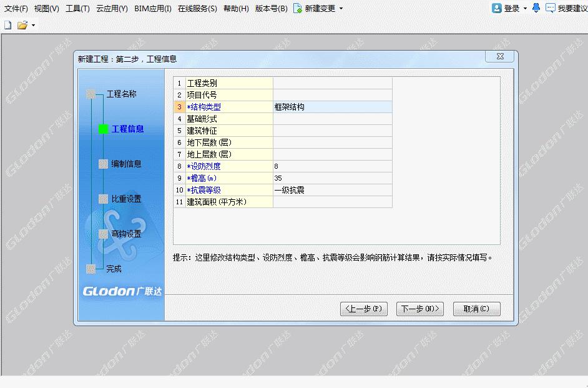Click the 取消(C) button
Viewport: 588px width, 388px height.
[x=477, y=309]
